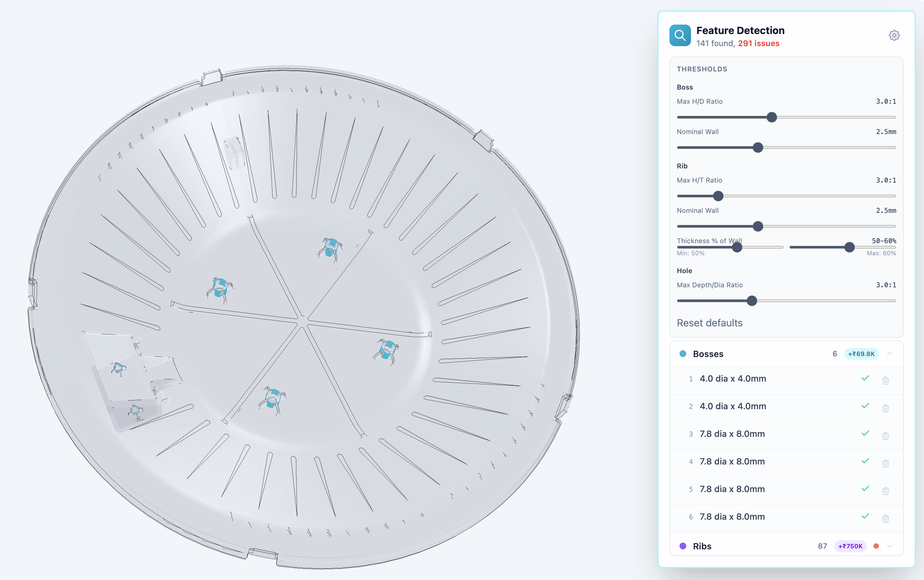Select the 4.0 dia x 4.0mm boss row 2
This screenshot has height=580, width=924.
pyautogui.click(x=733, y=406)
